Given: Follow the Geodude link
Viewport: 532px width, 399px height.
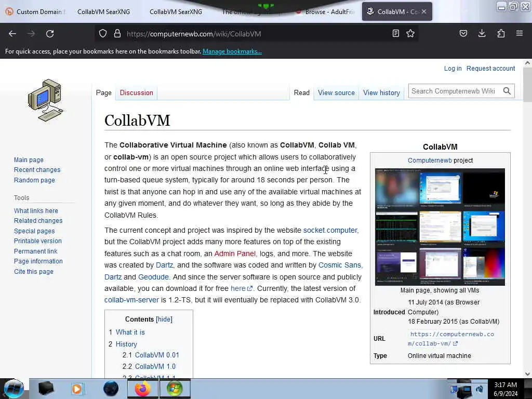Looking at the screenshot, I should coord(153,277).
